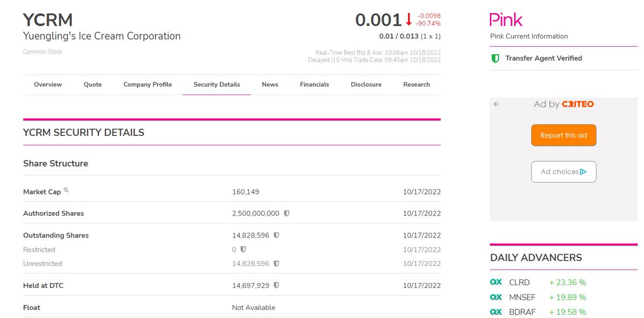Click the + 19.58 % gain for BDRAF

click(x=567, y=312)
